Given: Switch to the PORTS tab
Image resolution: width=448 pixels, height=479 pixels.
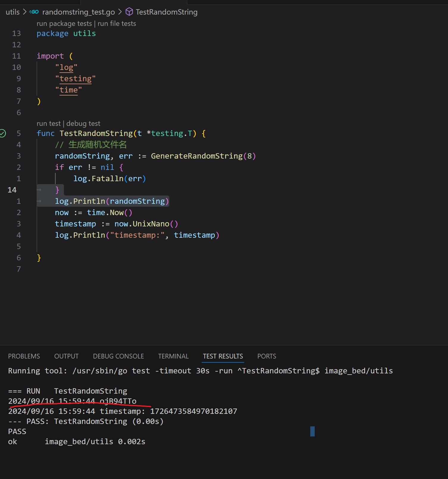Looking at the screenshot, I should [x=267, y=356].
